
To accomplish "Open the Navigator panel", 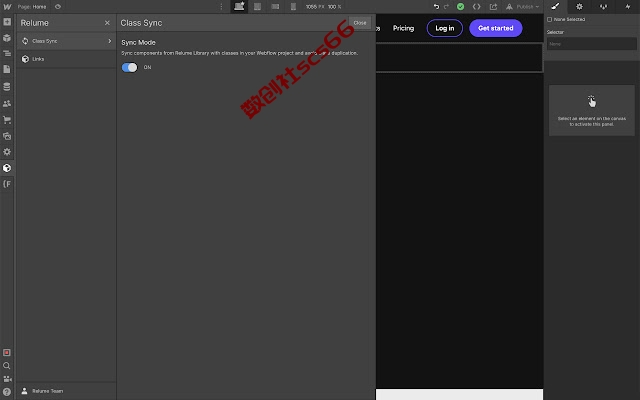I will [x=7, y=53].
